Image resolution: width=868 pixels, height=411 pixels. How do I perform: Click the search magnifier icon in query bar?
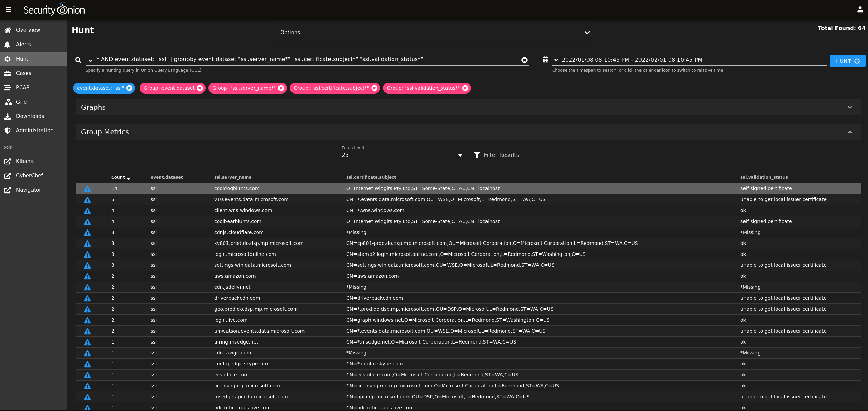[x=78, y=60]
